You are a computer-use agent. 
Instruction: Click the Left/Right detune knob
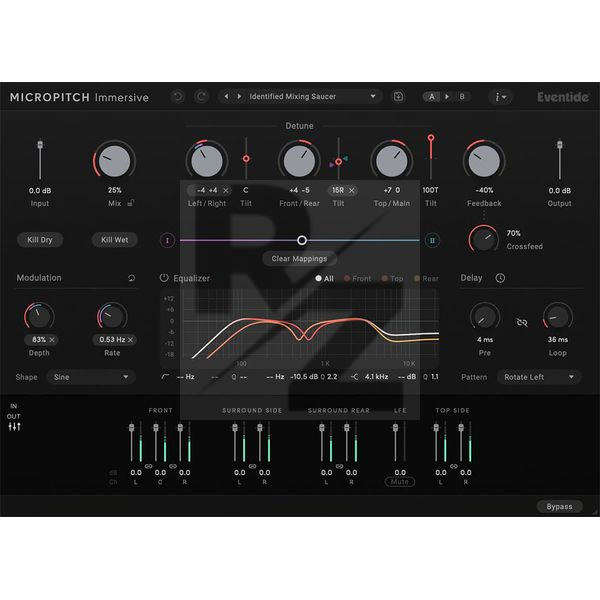pyautogui.click(x=207, y=161)
